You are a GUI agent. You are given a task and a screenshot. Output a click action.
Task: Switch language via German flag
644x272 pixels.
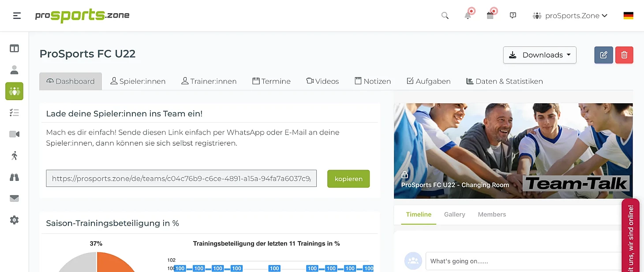point(628,16)
